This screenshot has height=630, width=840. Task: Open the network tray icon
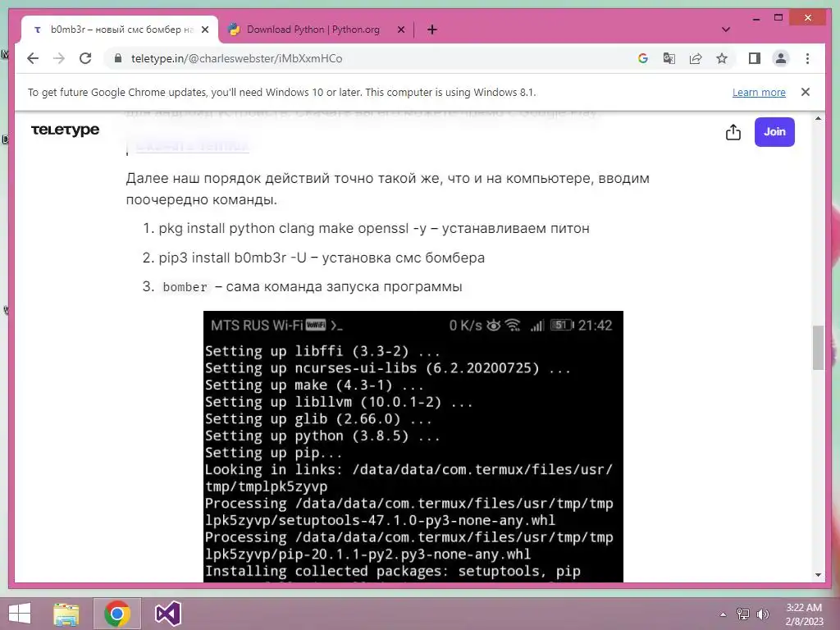[743, 614]
